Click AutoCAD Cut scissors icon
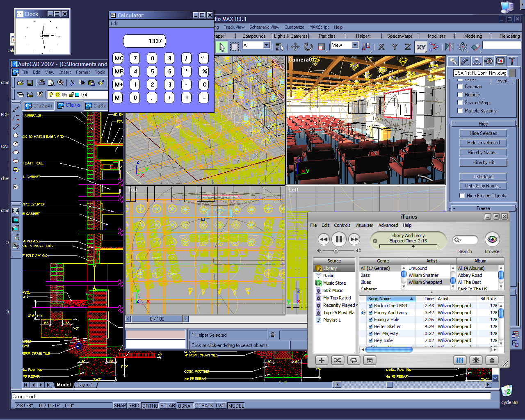The image size is (525, 420). coord(73,83)
